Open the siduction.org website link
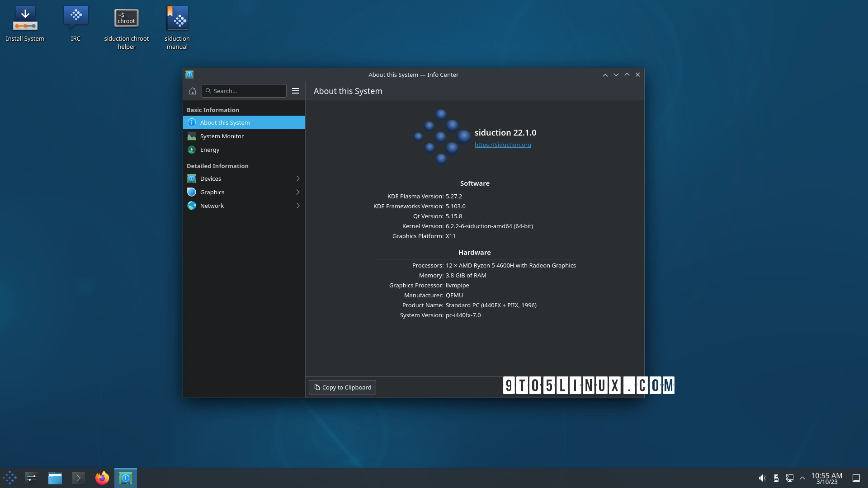Viewport: 868px width, 488px height. coord(503,145)
